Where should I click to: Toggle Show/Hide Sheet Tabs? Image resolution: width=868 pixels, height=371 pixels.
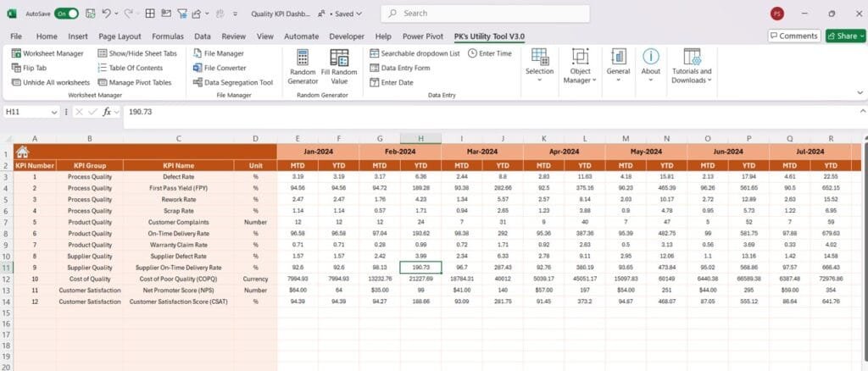point(137,53)
